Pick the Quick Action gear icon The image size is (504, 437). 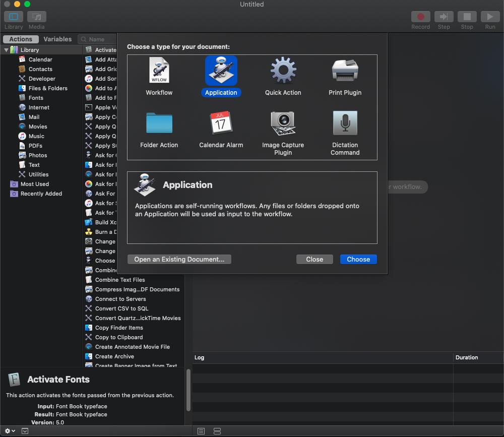tap(283, 71)
